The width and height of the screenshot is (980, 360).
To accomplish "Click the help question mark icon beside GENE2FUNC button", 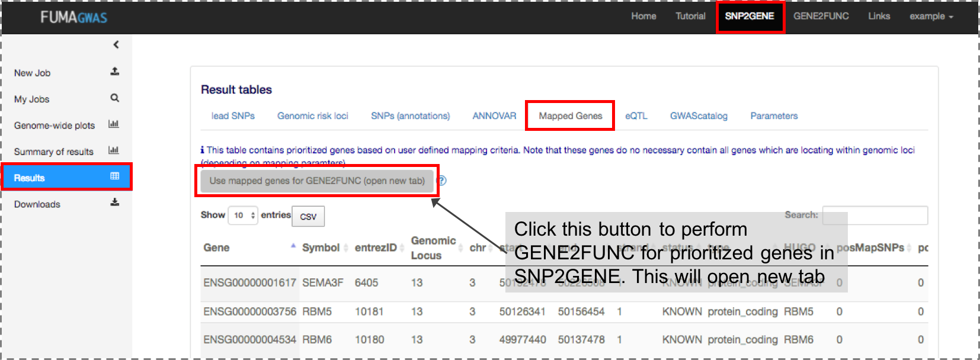I will click(x=441, y=181).
